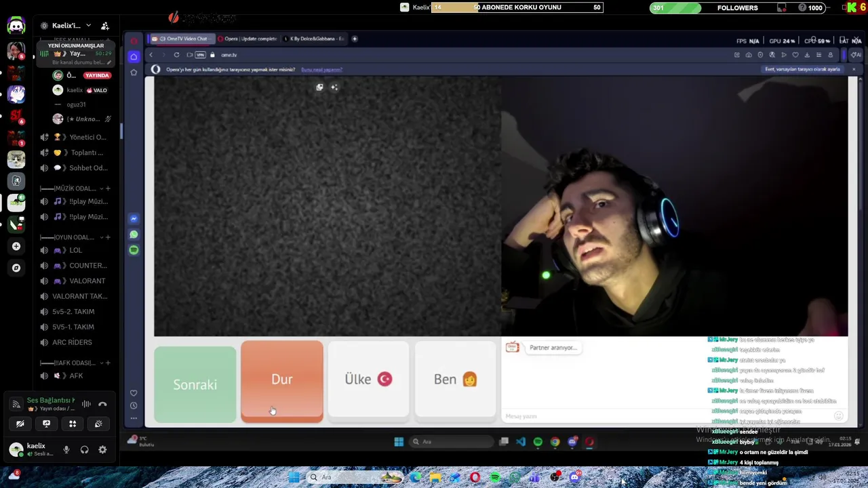Join the Yönetici voice channel
Image resolution: width=868 pixels, height=488 pixels.
(x=75, y=137)
